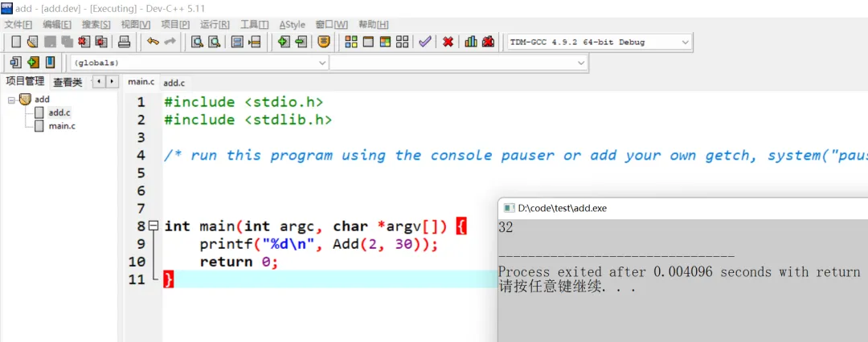Viewport: 868px width, 342px height.
Task: Click the Toggle bookmarks icon with green plus
Action: tap(33, 62)
